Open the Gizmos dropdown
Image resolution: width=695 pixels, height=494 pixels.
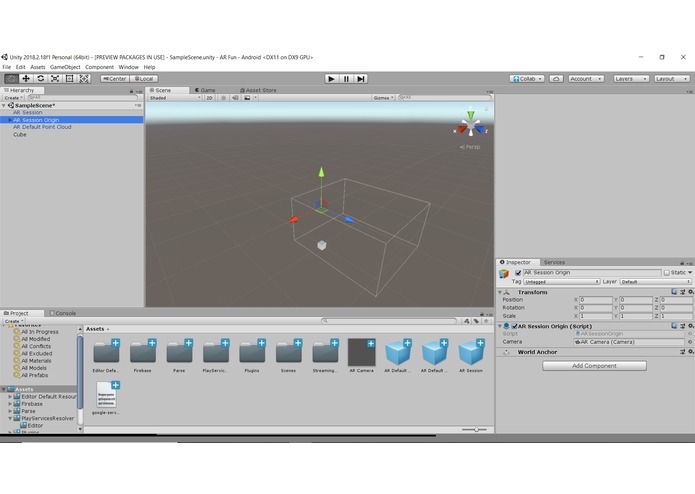tap(383, 98)
